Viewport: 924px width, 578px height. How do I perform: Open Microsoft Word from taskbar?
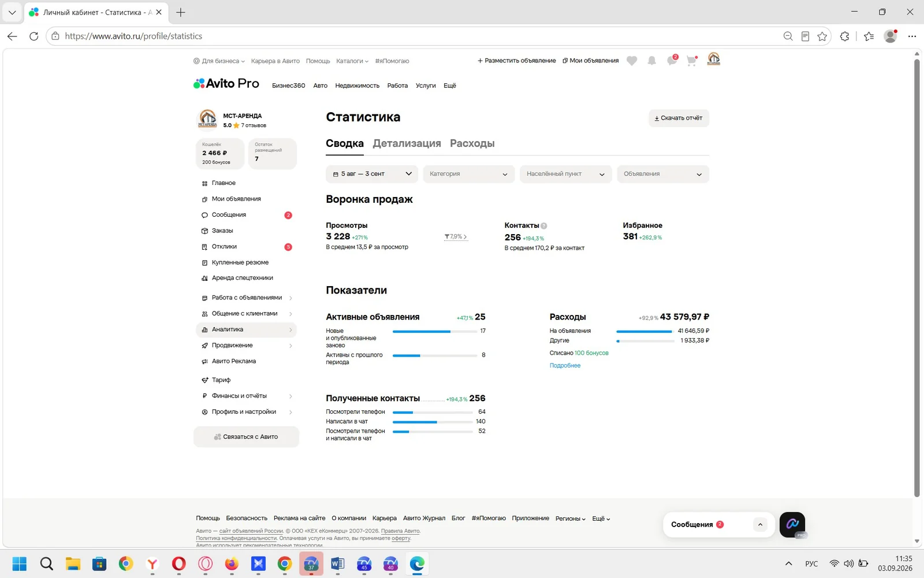pos(338,564)
